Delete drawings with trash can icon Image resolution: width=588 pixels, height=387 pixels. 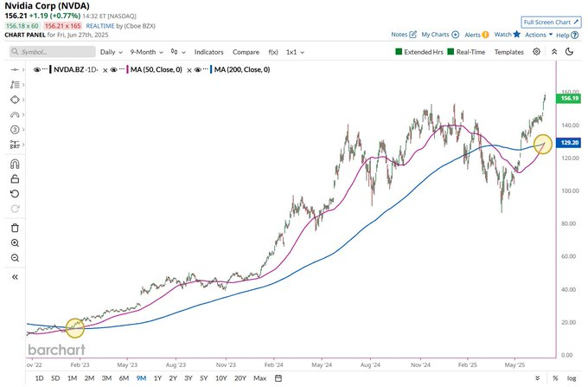pyautogui.click(x=15, y=228)
